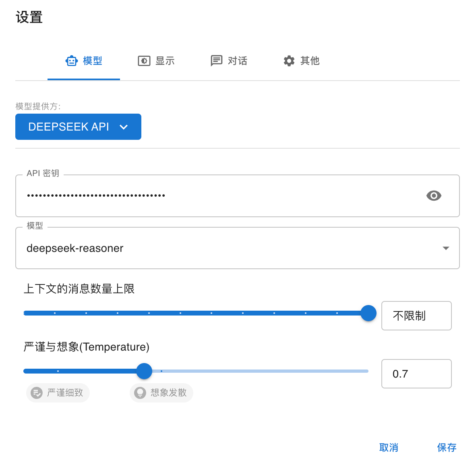
Task: Expand the DEEPSEEK API selection menu
Action: [x=78, y=127]
